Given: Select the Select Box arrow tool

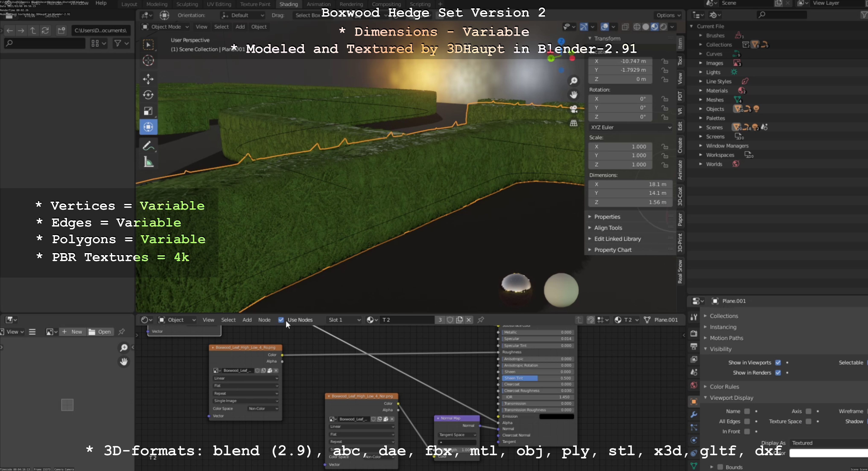Looking at the screenshot, I should pos(148,45).
